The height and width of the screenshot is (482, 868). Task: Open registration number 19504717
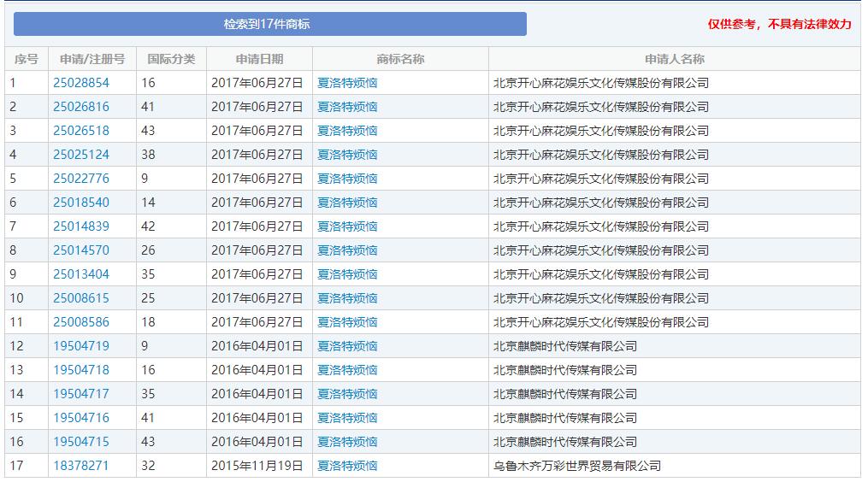(81, 394)
